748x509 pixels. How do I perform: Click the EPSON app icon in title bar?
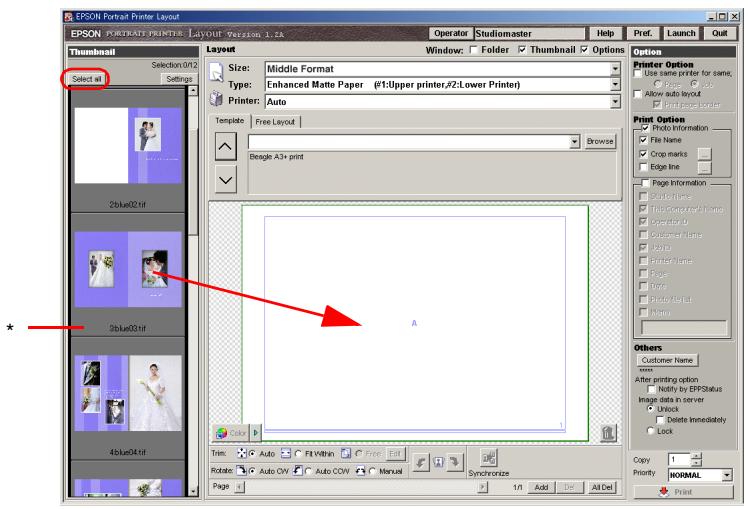point(69,17)
